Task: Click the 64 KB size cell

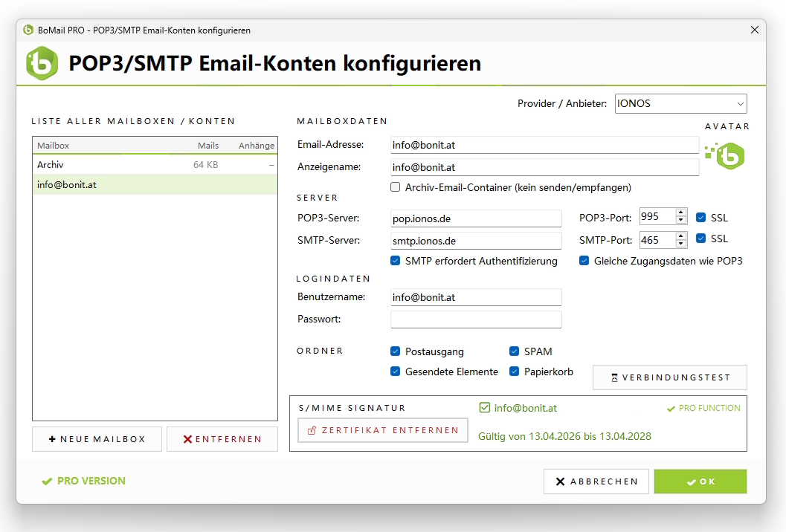Action: pyautogui.click(x=205, y=165)
